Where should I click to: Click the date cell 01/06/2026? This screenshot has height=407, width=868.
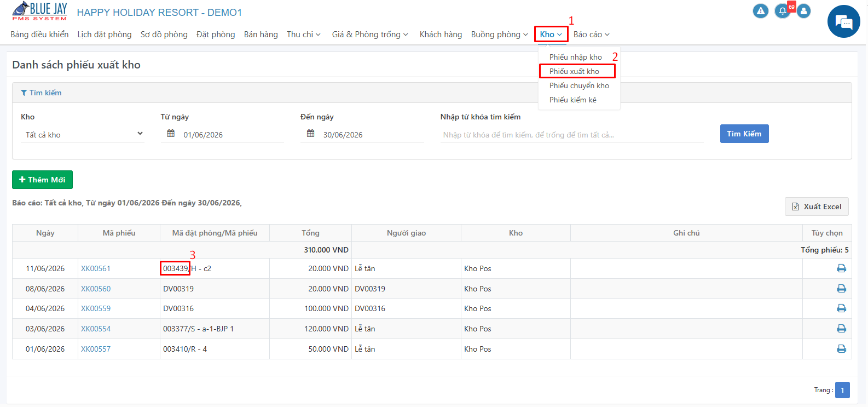click(45, 349)
